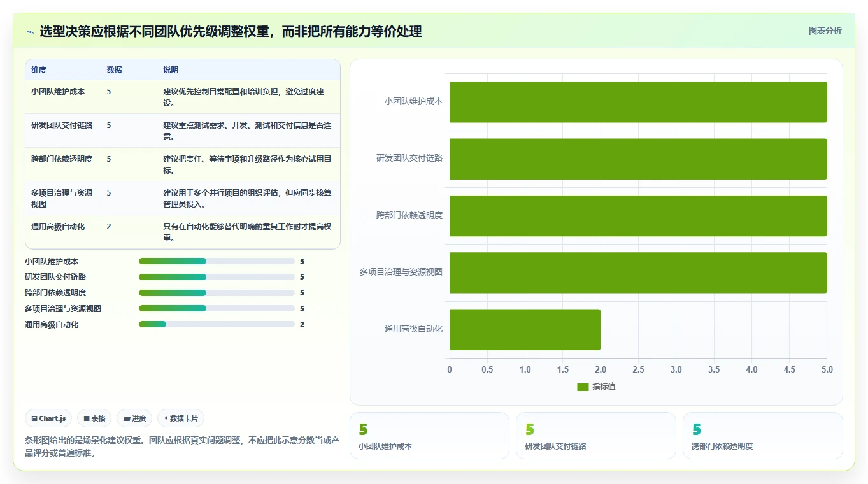Click the 通用高级自动化 label beside its progress bar
This screenshot has height=484, width=868.
(52, 324)
